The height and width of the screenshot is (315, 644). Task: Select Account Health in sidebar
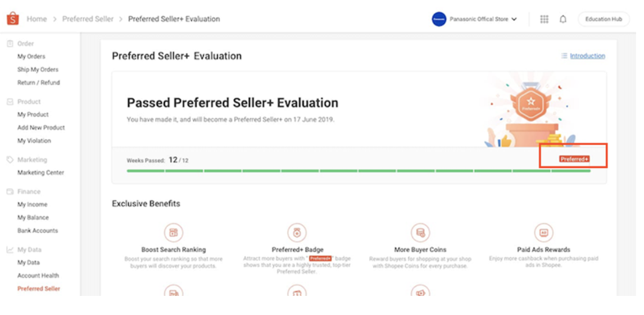[38, 275]
